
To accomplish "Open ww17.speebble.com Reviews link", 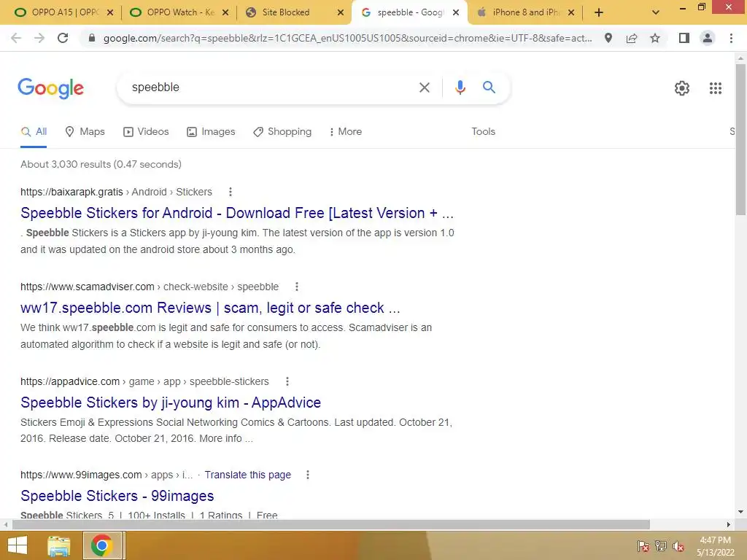I will 210,308.
